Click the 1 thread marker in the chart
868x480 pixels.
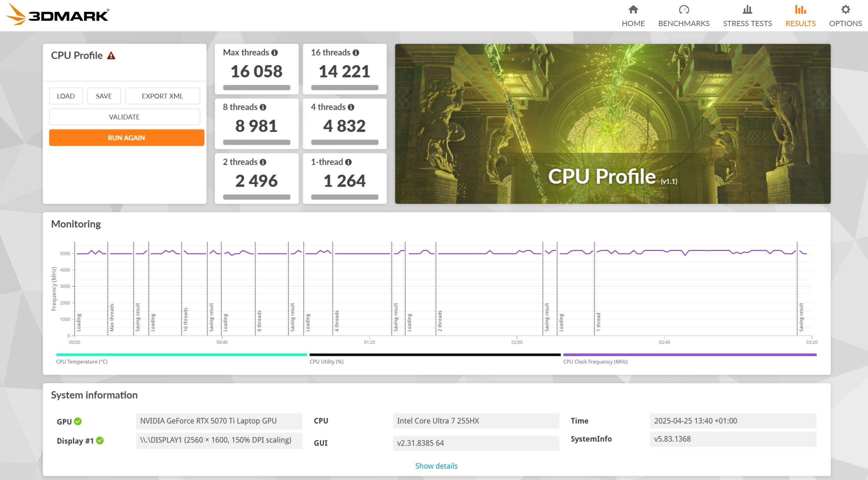[598, 322]
